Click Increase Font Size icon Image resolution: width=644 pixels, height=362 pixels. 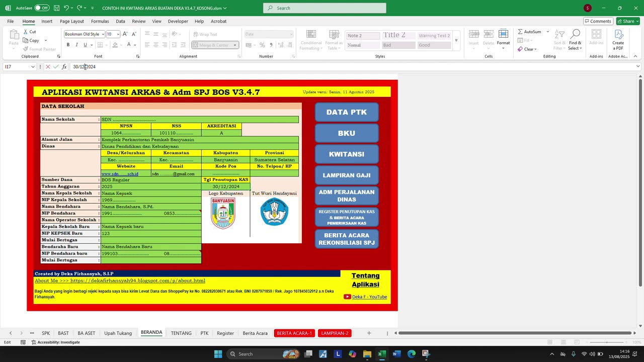[125, 34]
